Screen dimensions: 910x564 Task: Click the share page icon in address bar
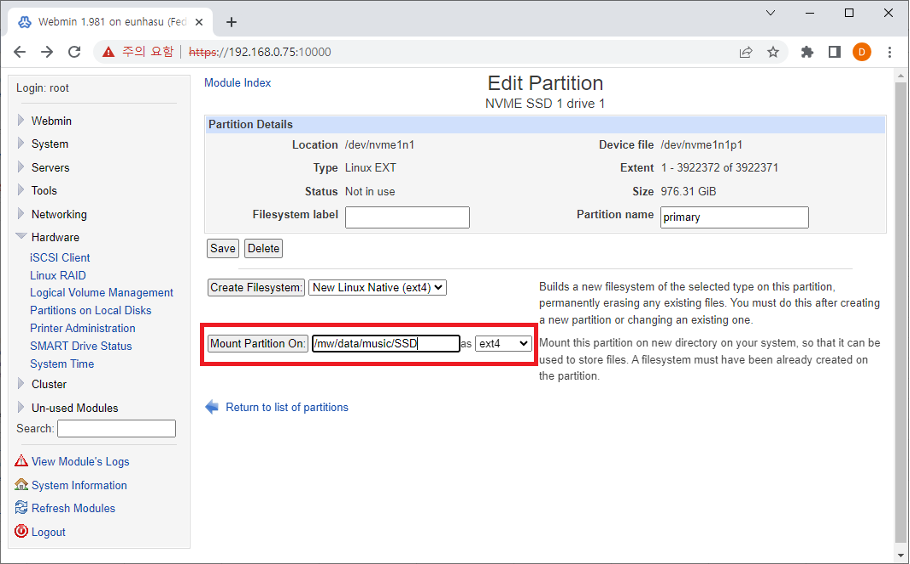pyautogui.click(x=746, y=52)
